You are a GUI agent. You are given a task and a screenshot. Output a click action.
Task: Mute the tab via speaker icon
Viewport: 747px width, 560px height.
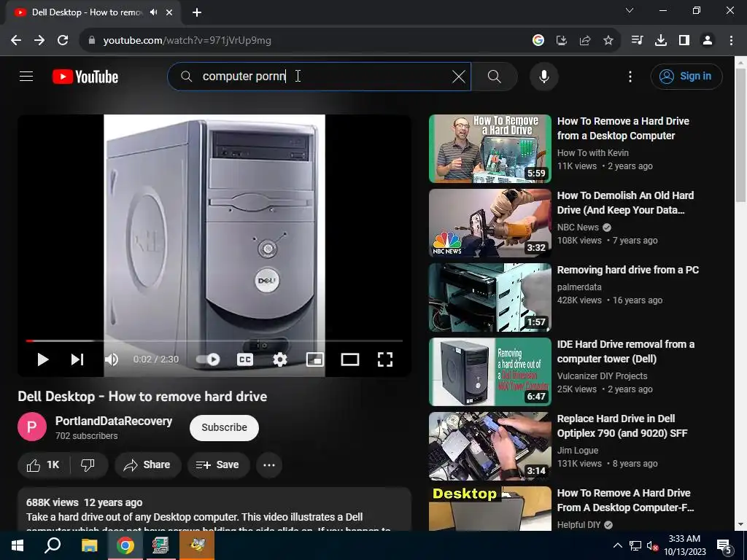(x=153, y=12)
